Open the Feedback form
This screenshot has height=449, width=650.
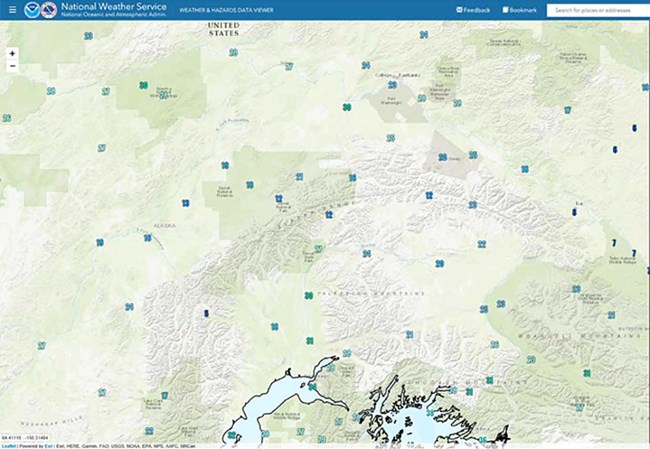[x=473, y=10]
